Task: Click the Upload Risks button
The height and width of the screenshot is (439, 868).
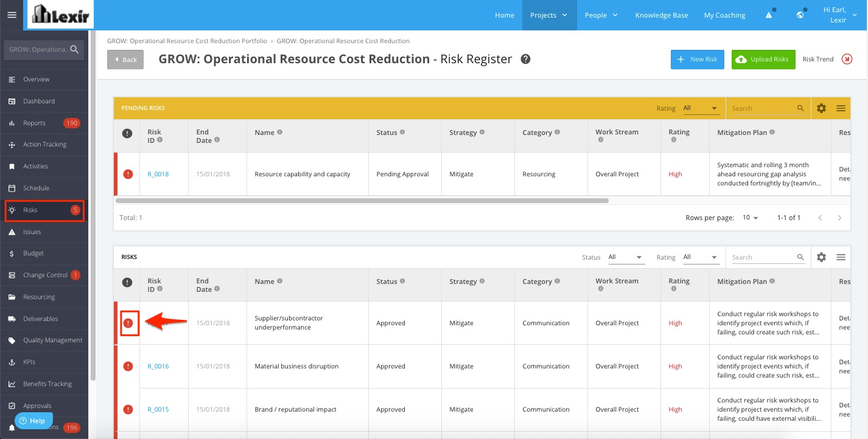Action: [x=763, y=60]
